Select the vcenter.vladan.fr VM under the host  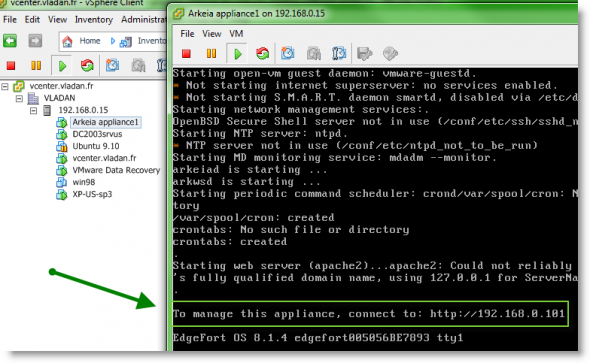104,158
